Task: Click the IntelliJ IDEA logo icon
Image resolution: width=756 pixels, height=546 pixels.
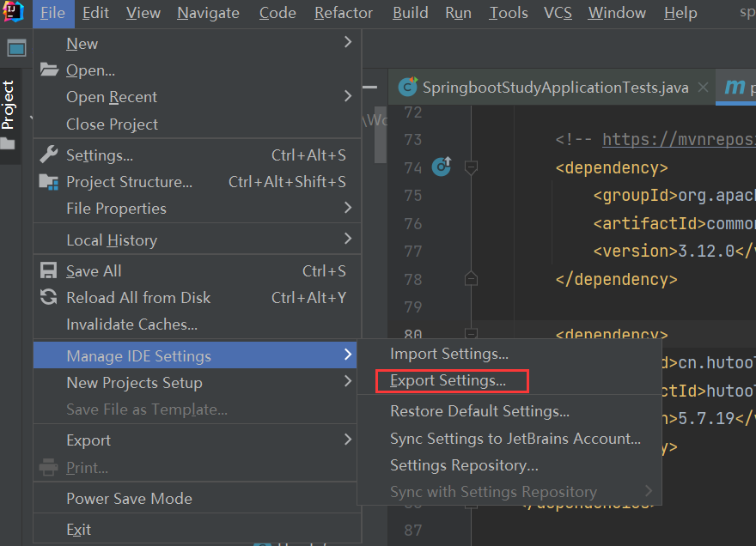Action: tap(15, 12)
